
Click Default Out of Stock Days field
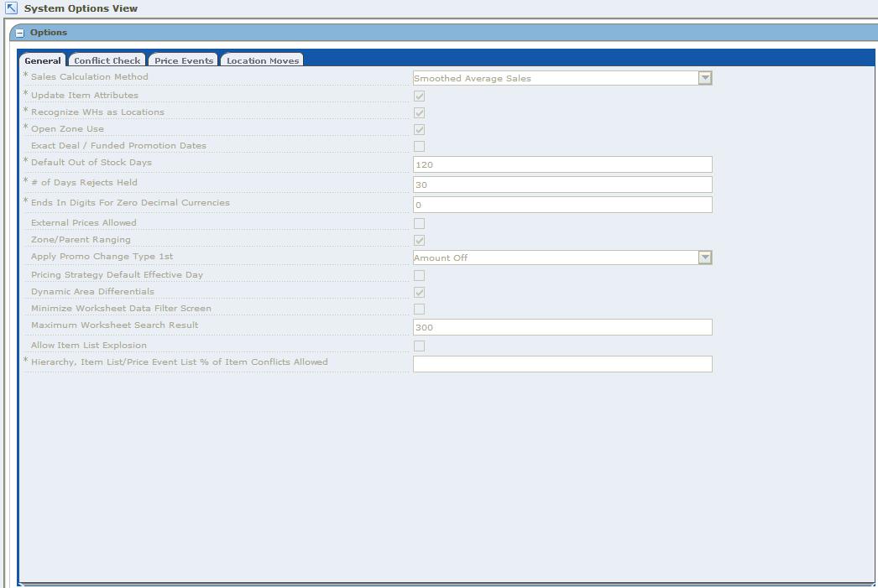[x=562, y=164]
